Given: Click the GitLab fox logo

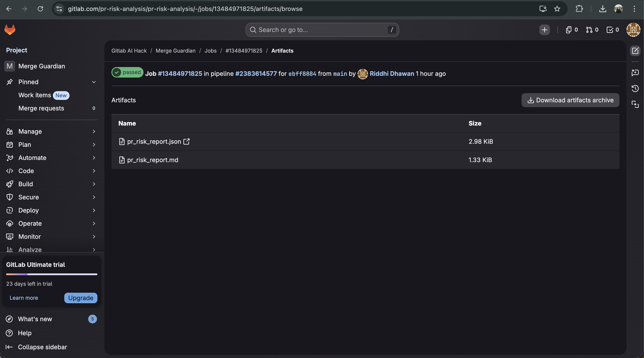Looking at the screenshot, I should 10,30.
